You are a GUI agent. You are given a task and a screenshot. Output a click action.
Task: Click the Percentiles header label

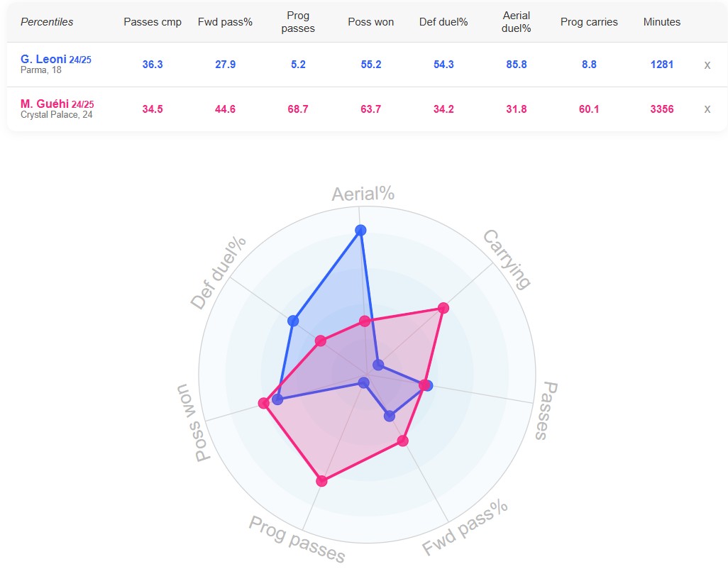coord(47,22)
